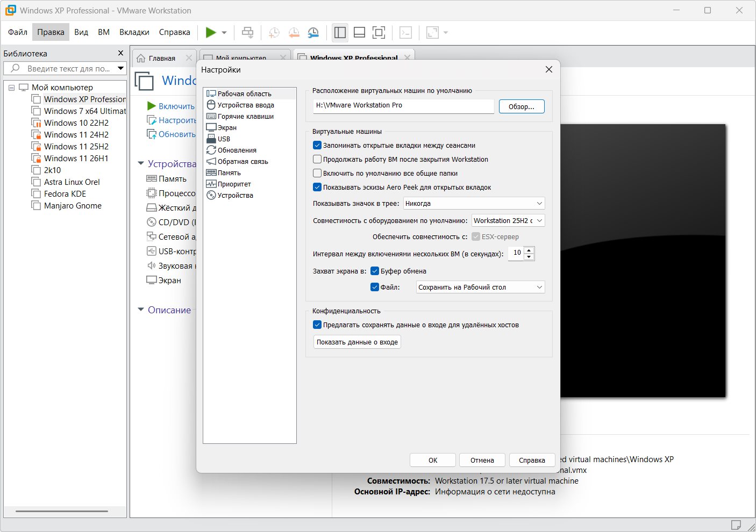This screenshot has width=756, height=532.
Task: Click the Обзор... browse button
Action: tap(521, 106)
